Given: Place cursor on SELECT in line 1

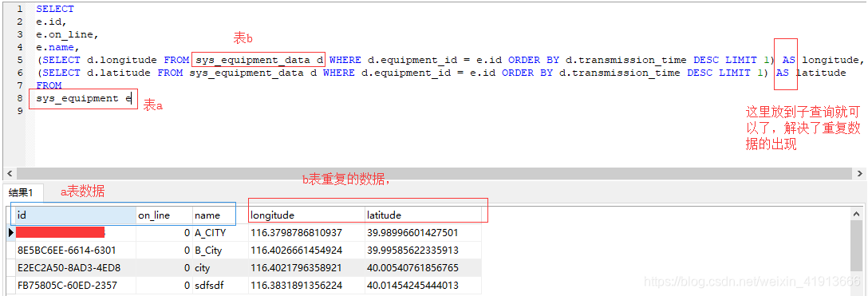Looking at the screenshot, I should [55, 9].
